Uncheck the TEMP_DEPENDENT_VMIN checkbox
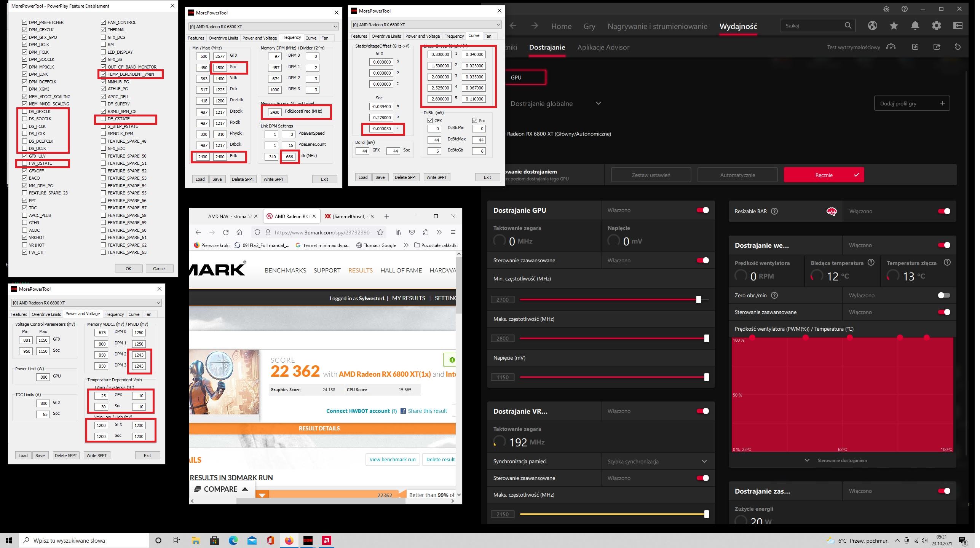Viewport: 980px width, 548px height. tap(104, 74)
